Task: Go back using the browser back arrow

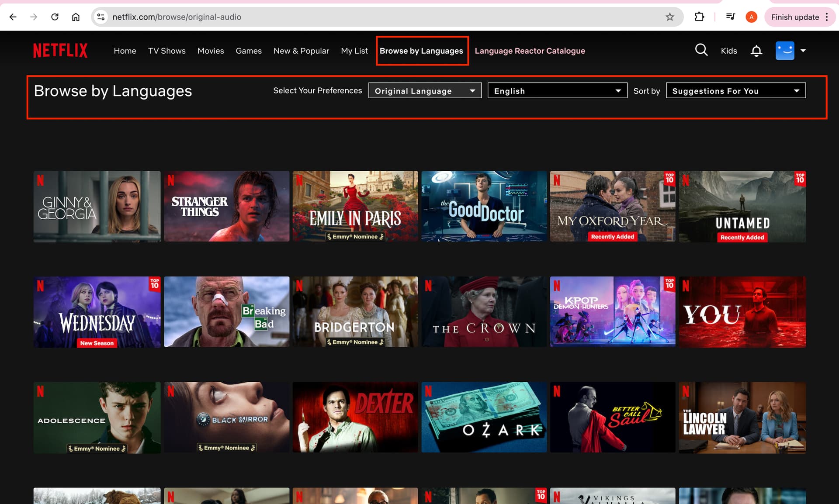Action: coord(13,17)
